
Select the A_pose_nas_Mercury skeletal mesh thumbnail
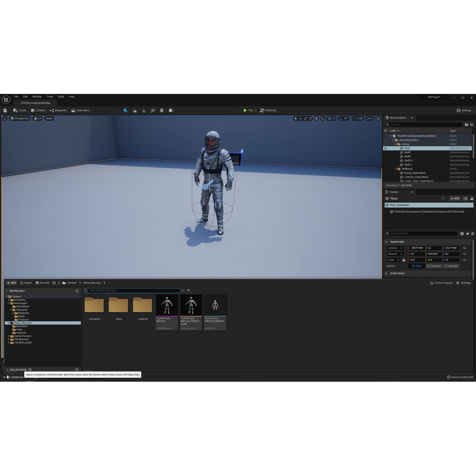point(167,305)
